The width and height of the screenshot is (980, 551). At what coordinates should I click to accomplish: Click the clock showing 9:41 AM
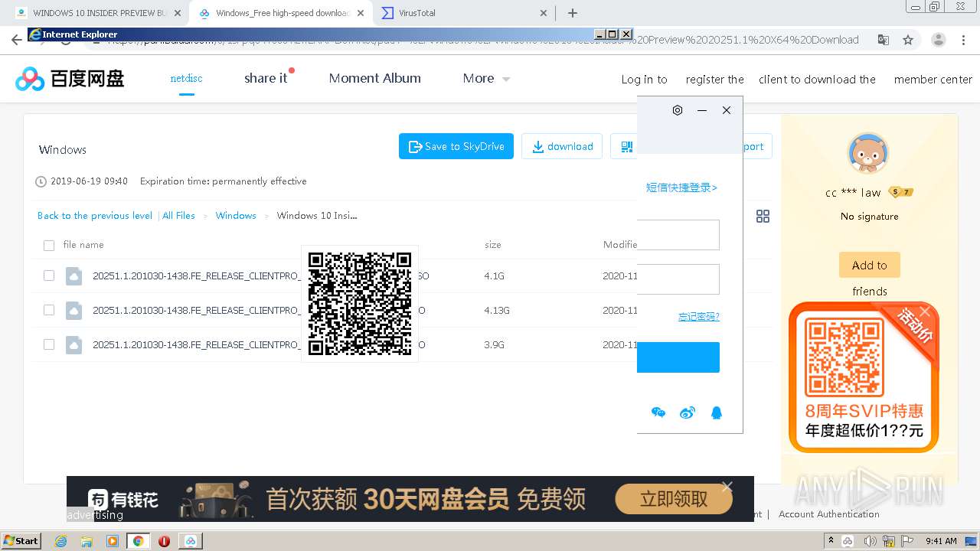[941, 541]
